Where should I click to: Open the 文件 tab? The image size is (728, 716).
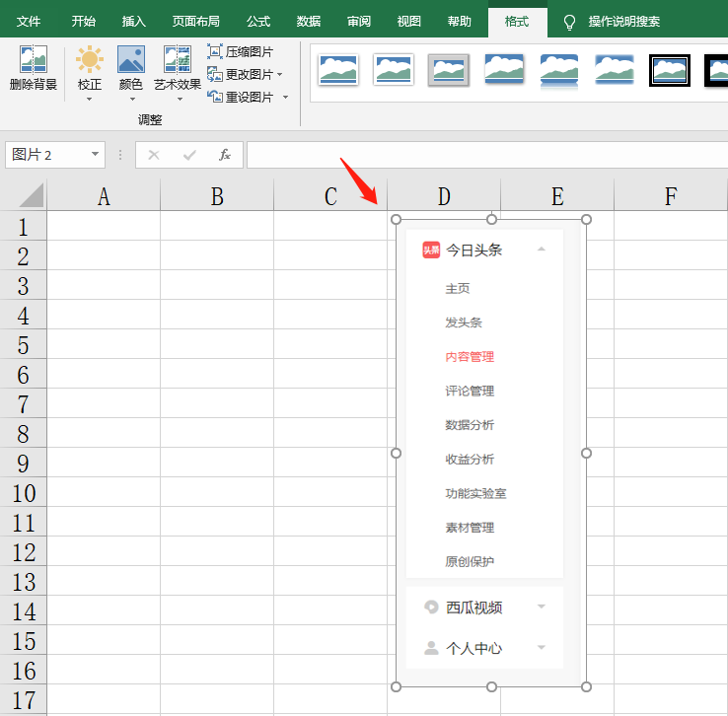(x=29, y=22)
